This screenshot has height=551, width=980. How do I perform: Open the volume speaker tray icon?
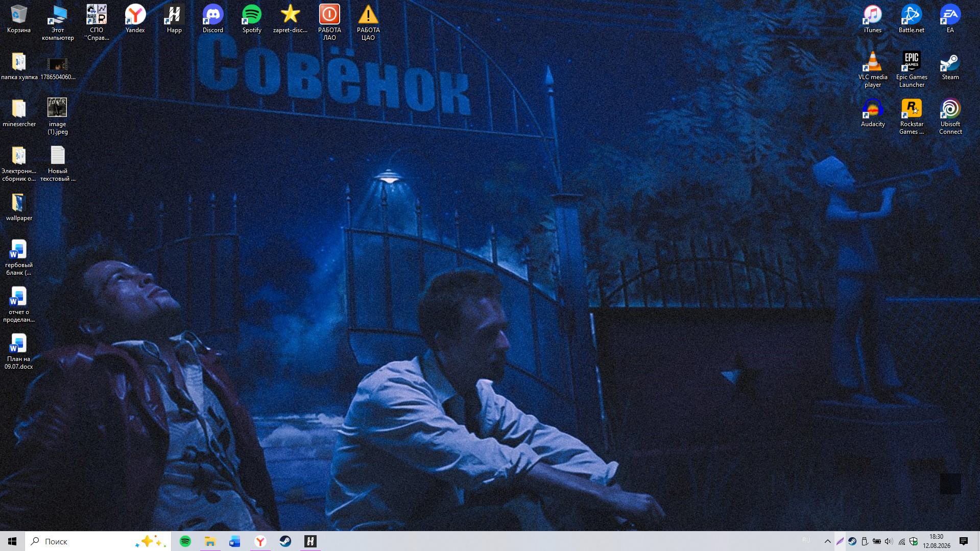pyautogui.click(x=889, y=541)
